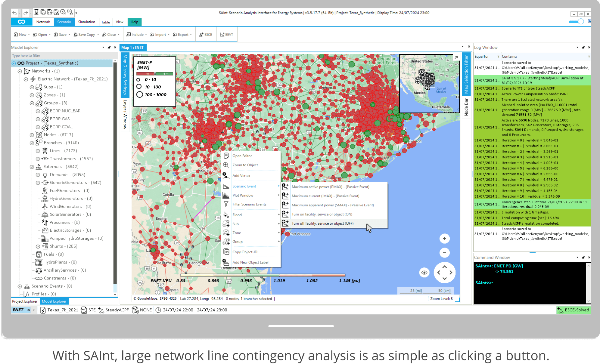Expand the Demands tree node
This screenshot has height=364, width=600.
pos(38,175)
